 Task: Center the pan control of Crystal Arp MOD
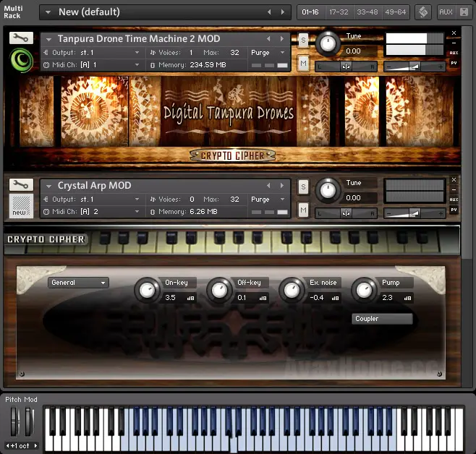[x=346, y=213]
